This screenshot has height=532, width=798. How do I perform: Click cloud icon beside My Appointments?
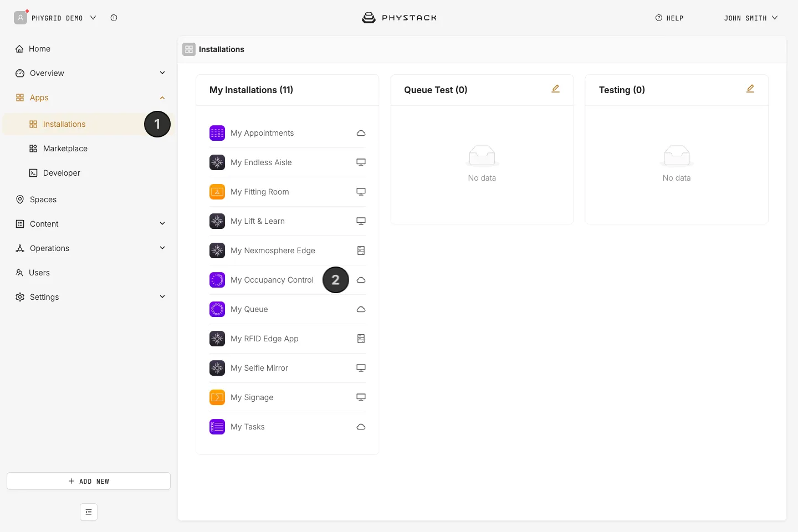(x=361, y=133)
